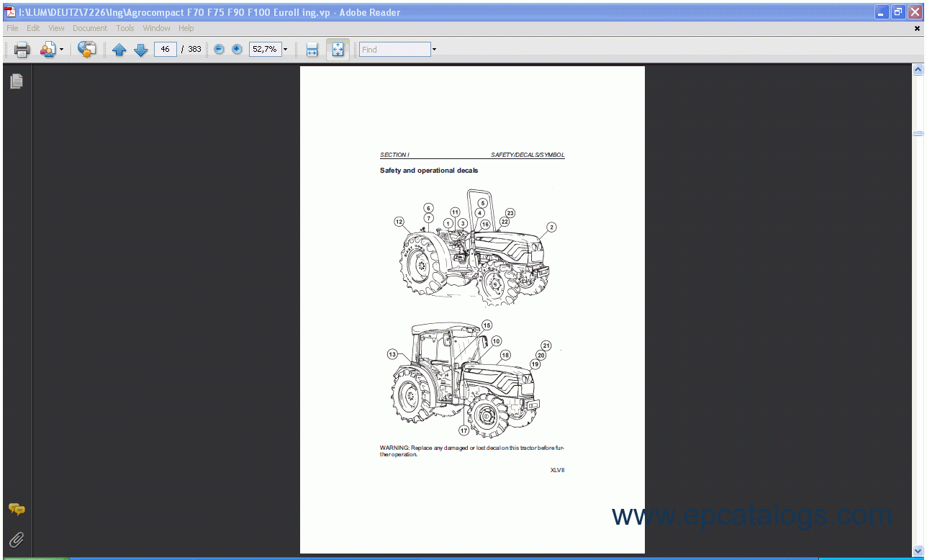Screen dimensions: 927x560
Task: Click the vertical scrollbar thumb
Action: [x=918, y=133]
